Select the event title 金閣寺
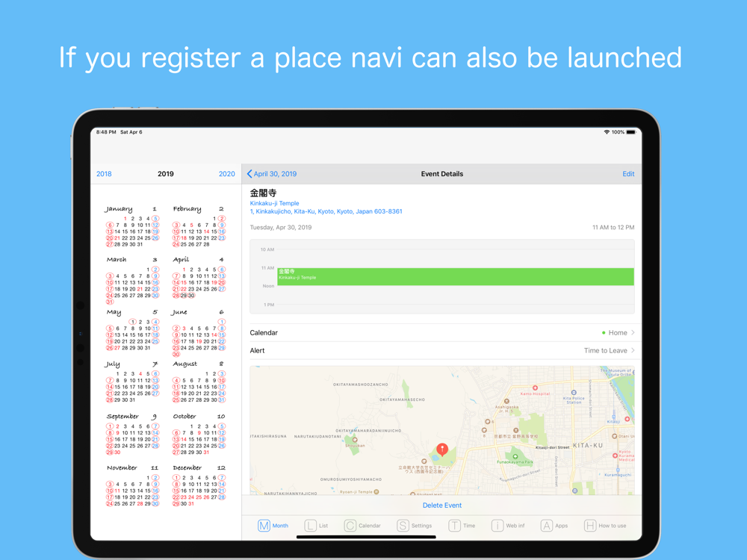 click(263, 193)
